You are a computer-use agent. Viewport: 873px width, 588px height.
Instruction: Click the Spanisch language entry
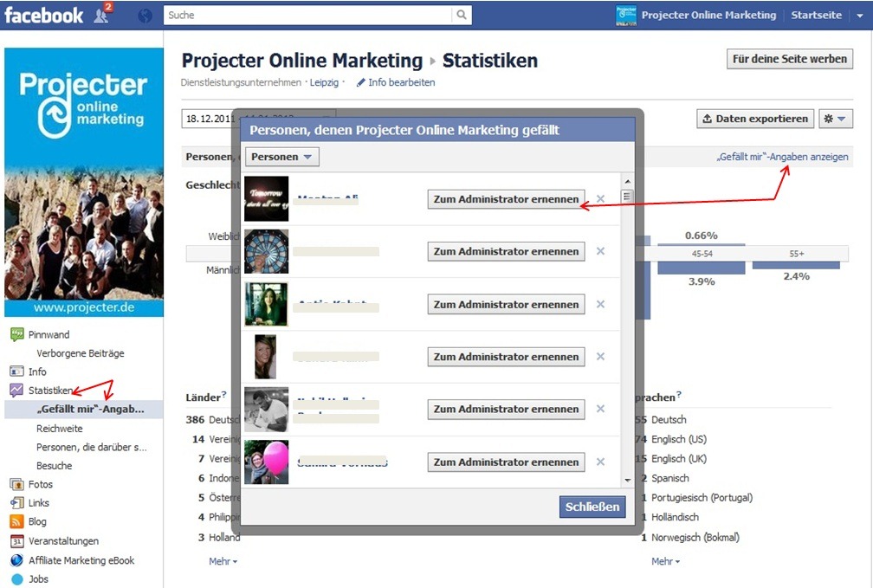669,478
